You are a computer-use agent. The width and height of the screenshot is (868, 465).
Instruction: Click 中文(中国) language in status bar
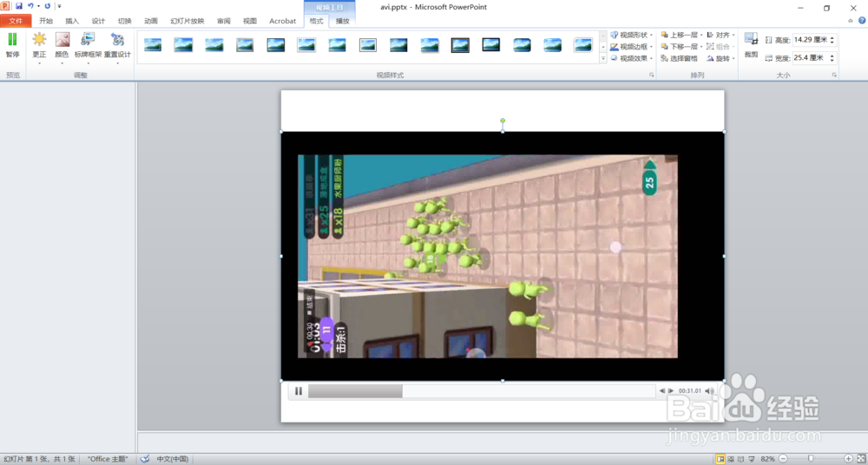point(172,459)
